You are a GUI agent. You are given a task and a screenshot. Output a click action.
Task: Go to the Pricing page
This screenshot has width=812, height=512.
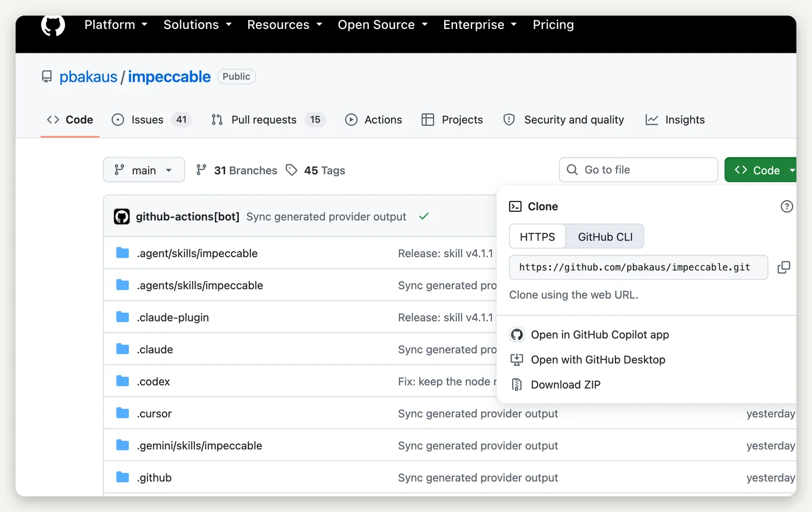tap(553, 25)
